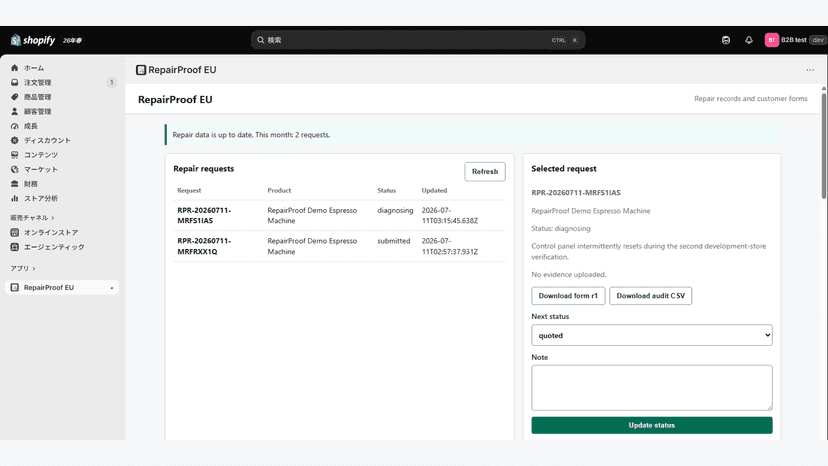
Task: Click the RepairProof EU header app icon
Action: tap(141, 70)
